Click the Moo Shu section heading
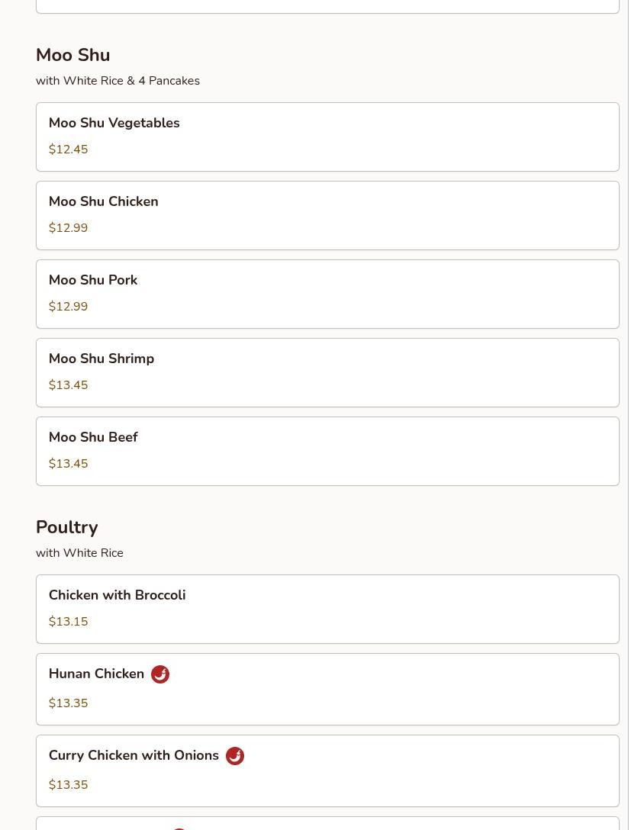The image size is (644, 830). click(73, 55)
